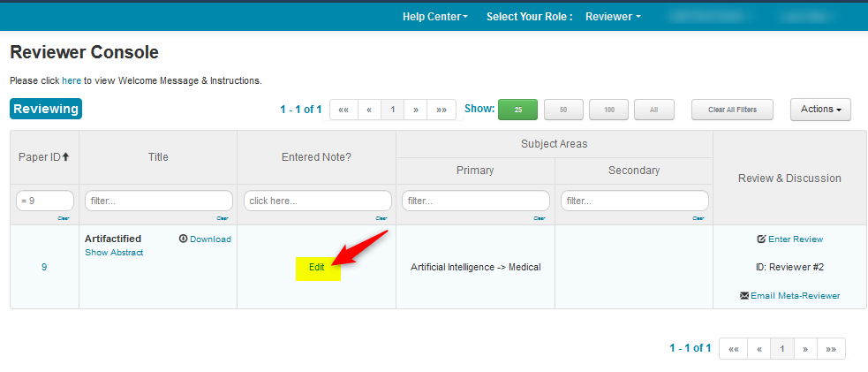Go to last page in top pagination
868x372 pixels.
[x=442, y=110]
